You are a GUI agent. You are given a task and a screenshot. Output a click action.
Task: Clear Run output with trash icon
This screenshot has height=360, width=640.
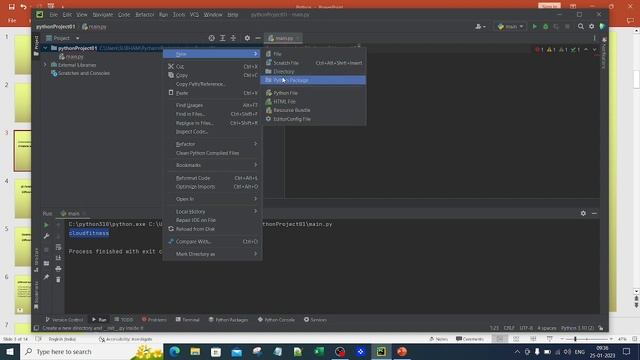coord(58,280)
